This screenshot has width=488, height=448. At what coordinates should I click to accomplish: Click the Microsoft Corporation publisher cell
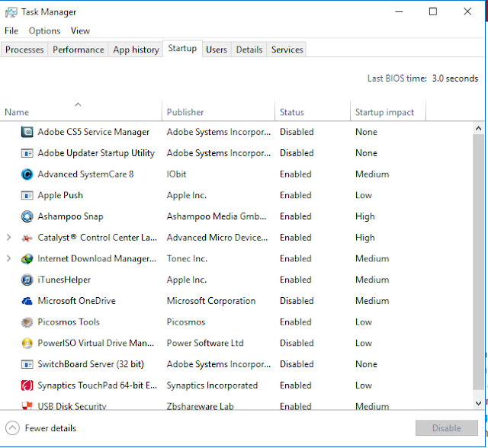tap(211, 301)
